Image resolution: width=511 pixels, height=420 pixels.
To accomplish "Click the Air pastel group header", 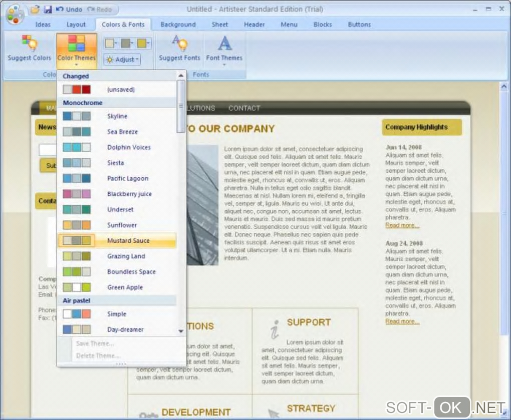I will [x=117, y=300].
